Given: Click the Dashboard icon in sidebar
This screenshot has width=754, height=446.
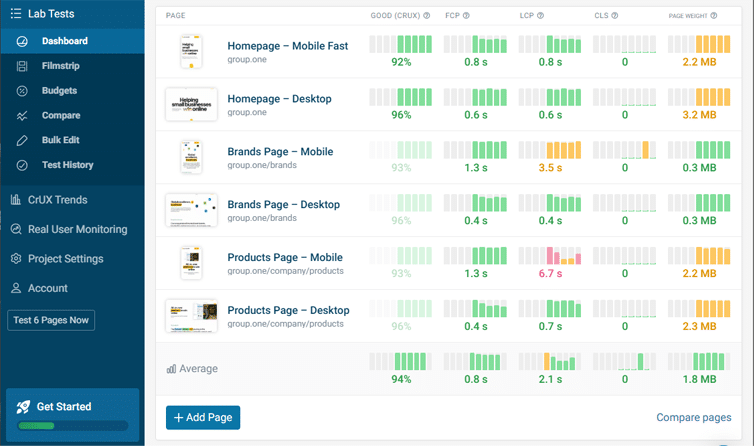Looking at the screenshot, I should pos(22,41).
